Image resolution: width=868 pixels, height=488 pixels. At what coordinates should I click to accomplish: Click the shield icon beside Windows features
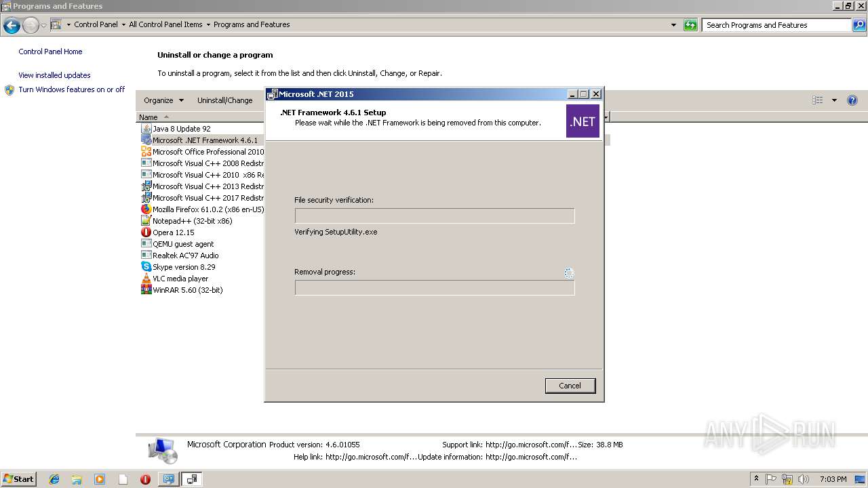click(x=9, y=90)
